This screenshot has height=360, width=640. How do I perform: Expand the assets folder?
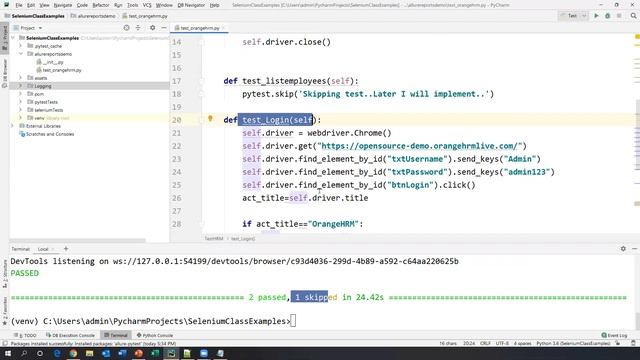click(20, 78)
